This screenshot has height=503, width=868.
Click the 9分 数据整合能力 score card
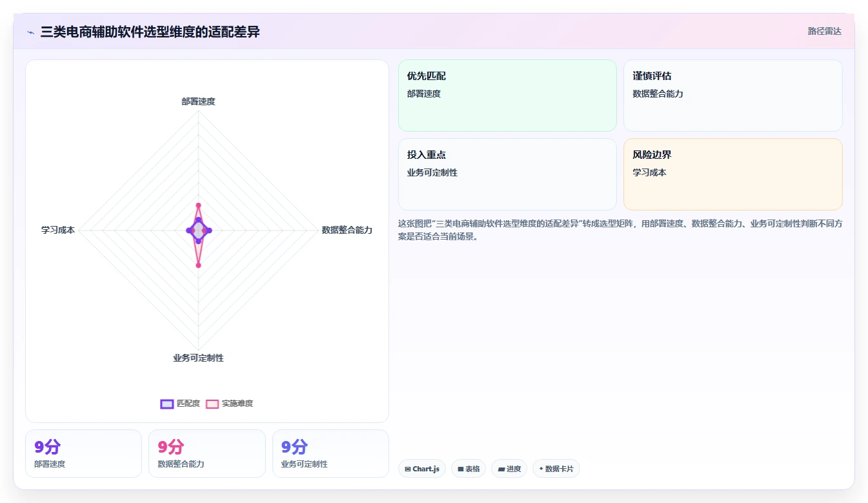click(207, 453)
